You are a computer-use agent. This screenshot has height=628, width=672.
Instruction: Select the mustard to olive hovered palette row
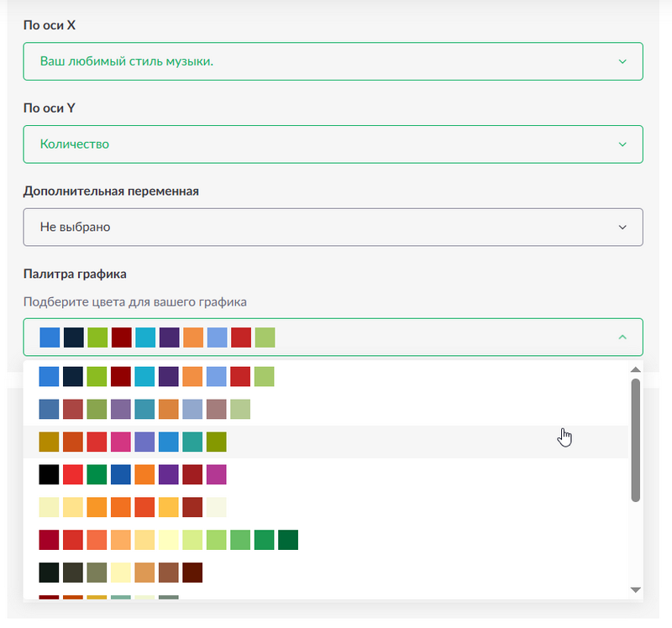[x=326, y=442]
